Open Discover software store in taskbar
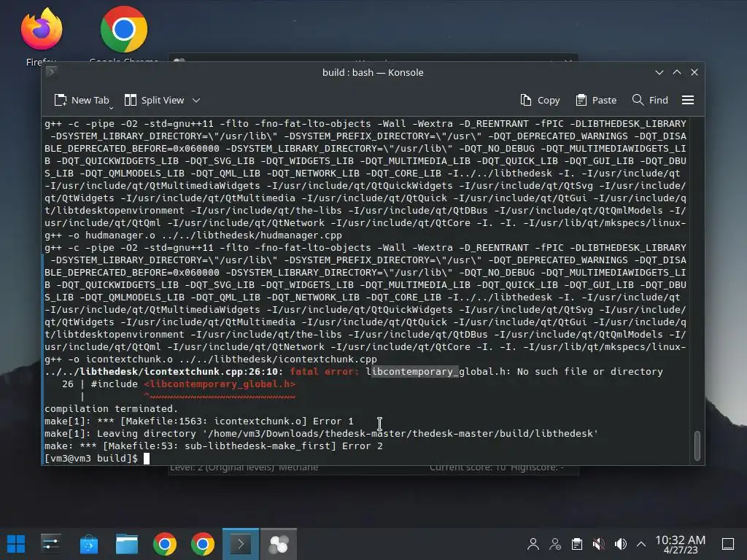Screen dimensions: 747x560 (88, 544)
